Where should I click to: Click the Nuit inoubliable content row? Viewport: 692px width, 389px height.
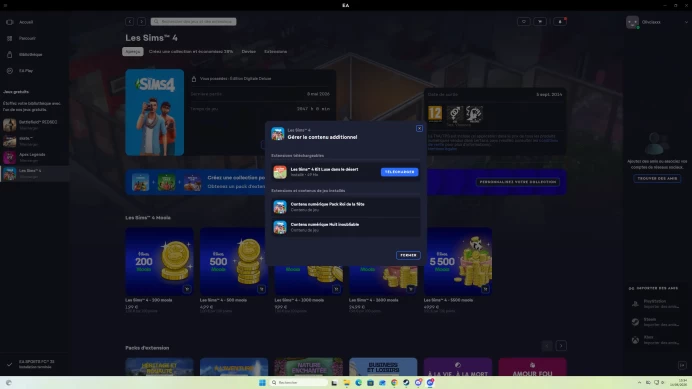coord(346,227)
